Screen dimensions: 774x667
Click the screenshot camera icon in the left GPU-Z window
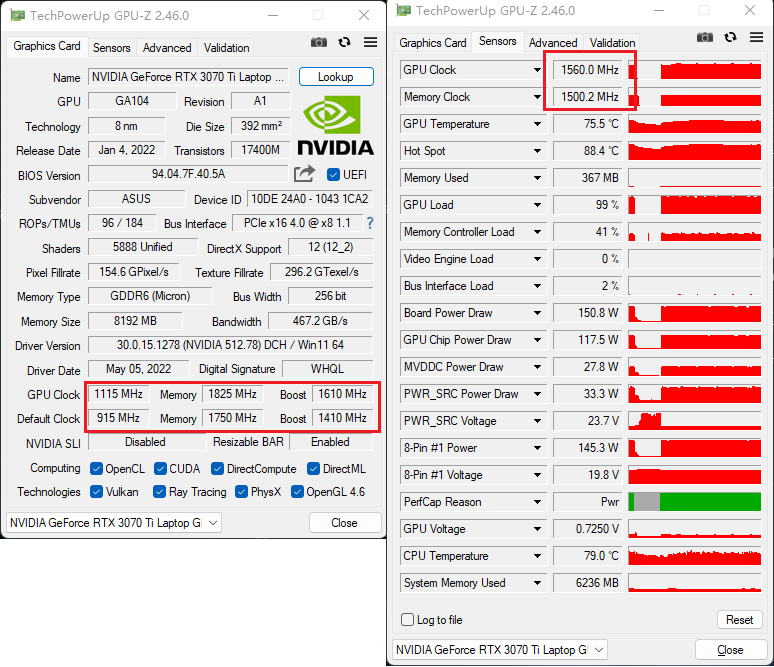319,42
